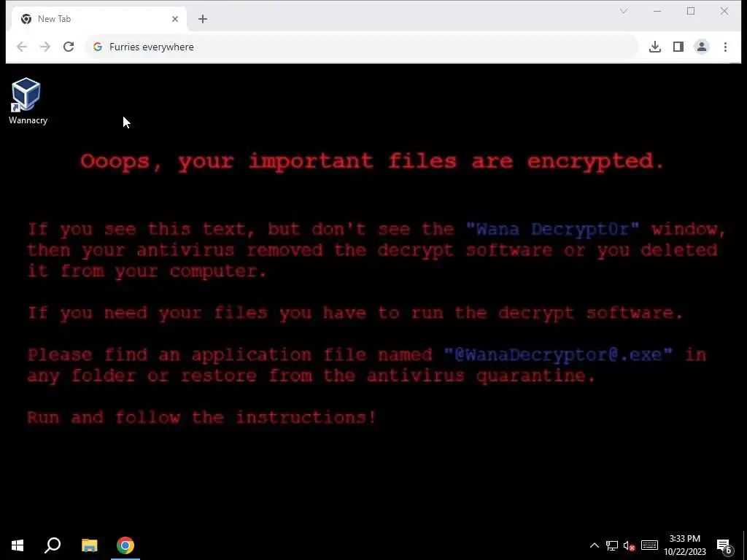This screenshot has height=560, width=747.
Task: Open a new tab with plus button
Action: point(203,19)
